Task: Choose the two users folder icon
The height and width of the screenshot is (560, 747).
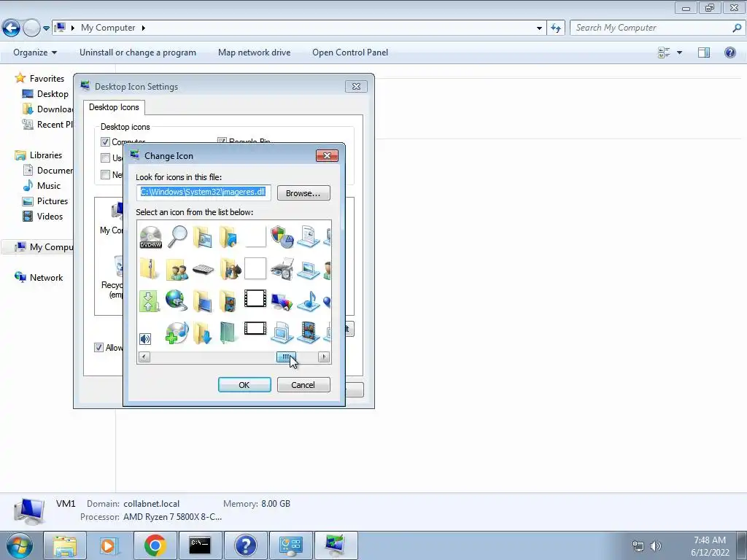Action: pos(177,270)
